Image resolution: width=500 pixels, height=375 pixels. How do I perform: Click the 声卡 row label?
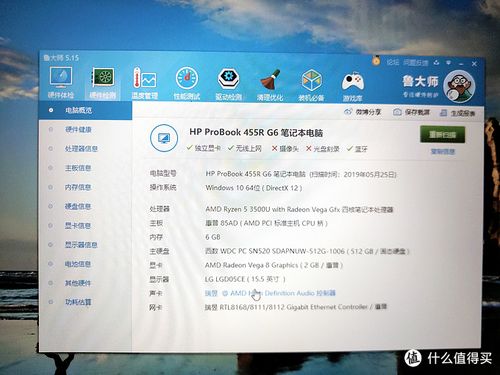pos(156,293)
